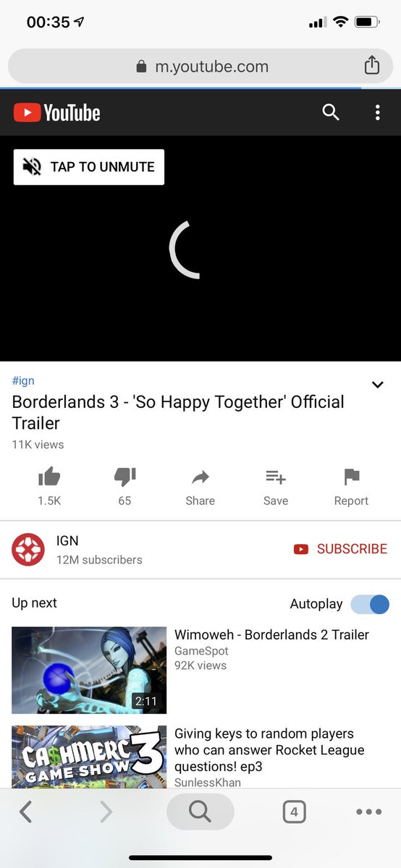This screenshot has height=868, width=401.
Task: Tap to unmute the video
Action: point(89,167)
